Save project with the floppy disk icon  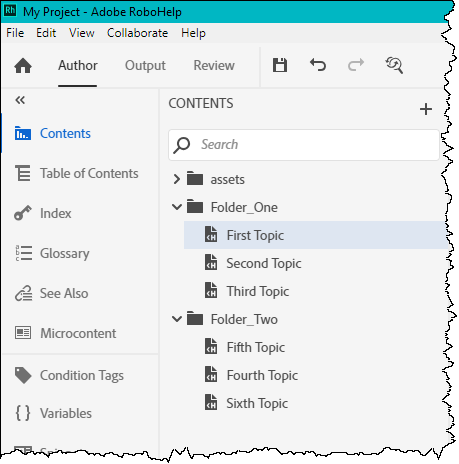[x=280, y=65]
